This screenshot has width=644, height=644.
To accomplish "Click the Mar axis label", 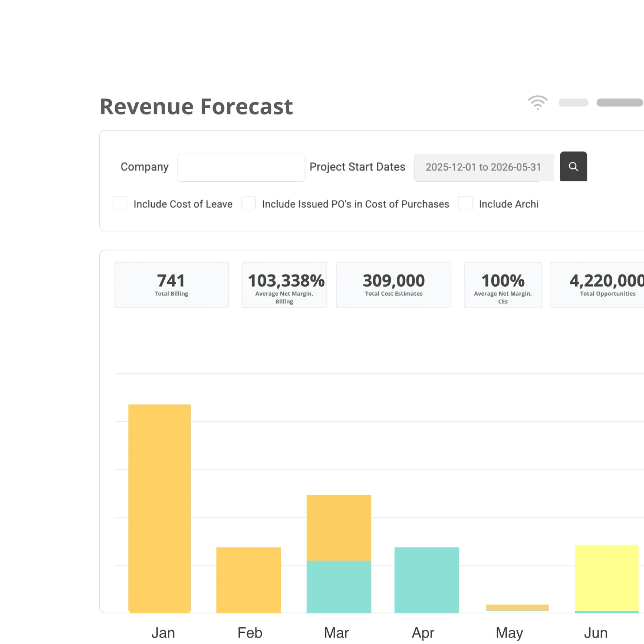I will click(336, 633).
